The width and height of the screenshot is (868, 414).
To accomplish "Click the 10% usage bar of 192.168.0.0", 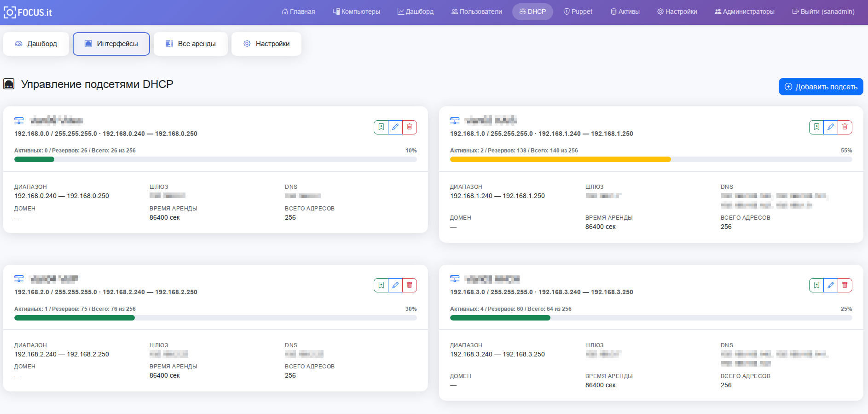I will [215, 159].
